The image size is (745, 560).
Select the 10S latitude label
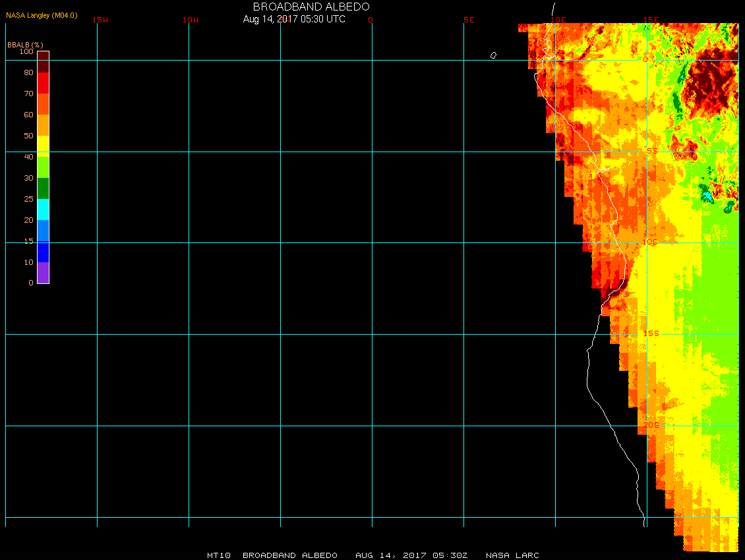(650, 242)
